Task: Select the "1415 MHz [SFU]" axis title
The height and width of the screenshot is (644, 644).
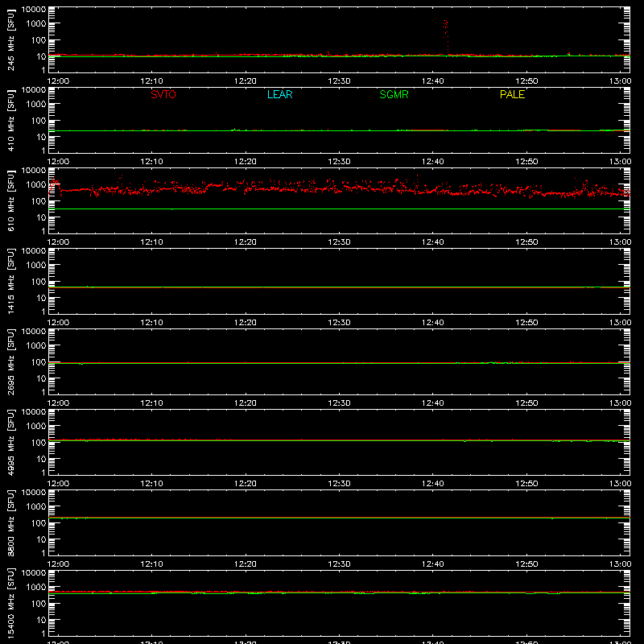Action: [10, 281]
